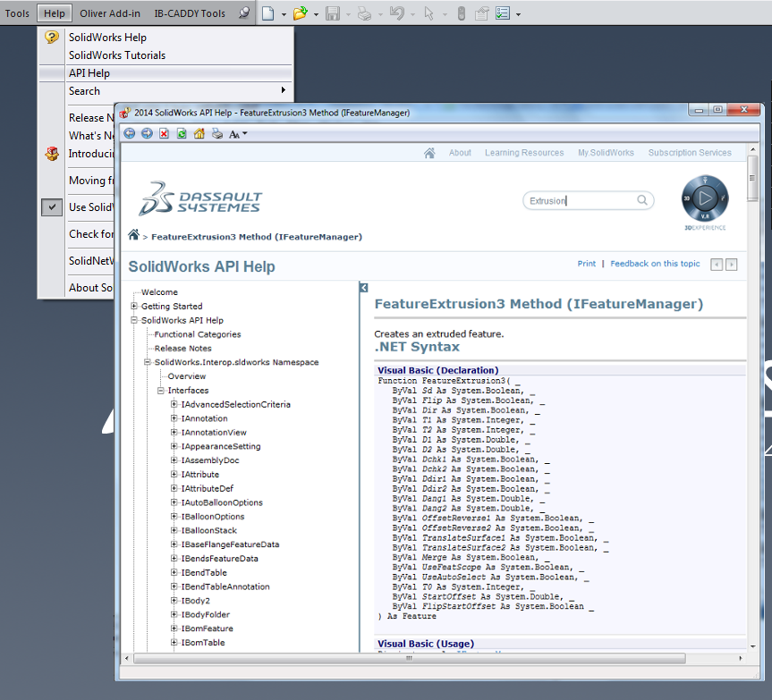Refresh the API Help page
772x700 pixels.
pos(182,133)
